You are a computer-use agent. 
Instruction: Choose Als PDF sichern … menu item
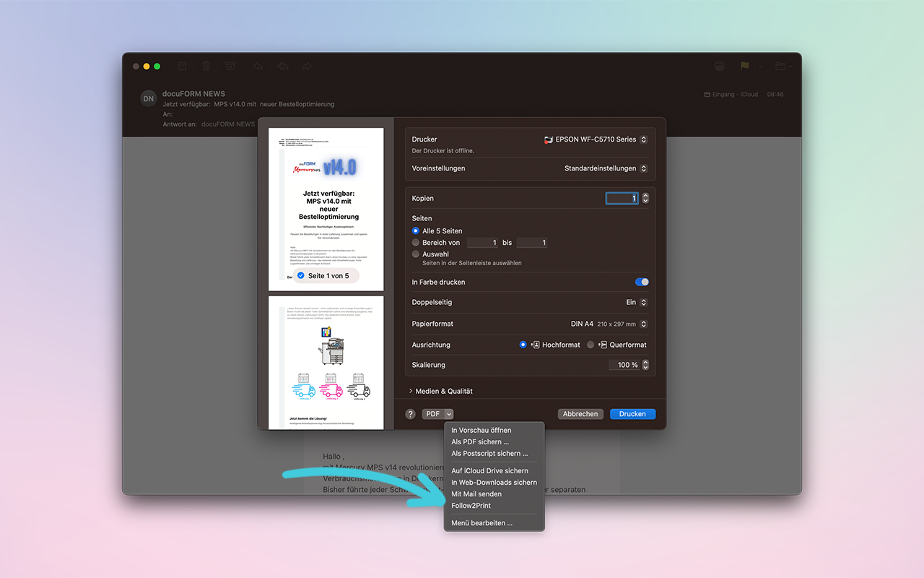pos(494,442)
